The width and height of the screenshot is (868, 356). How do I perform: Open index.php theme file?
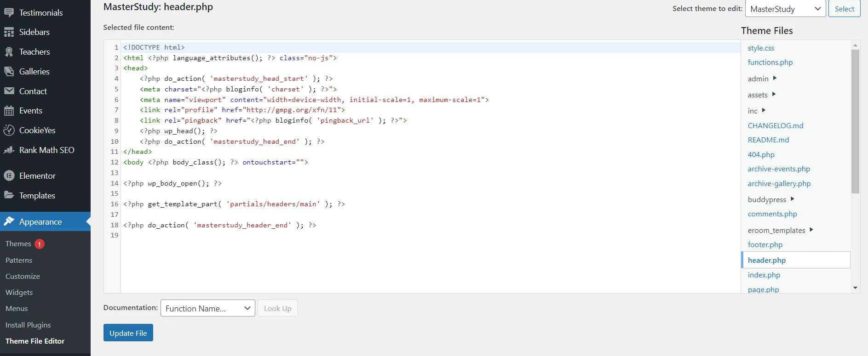click(x=764, y=275)
